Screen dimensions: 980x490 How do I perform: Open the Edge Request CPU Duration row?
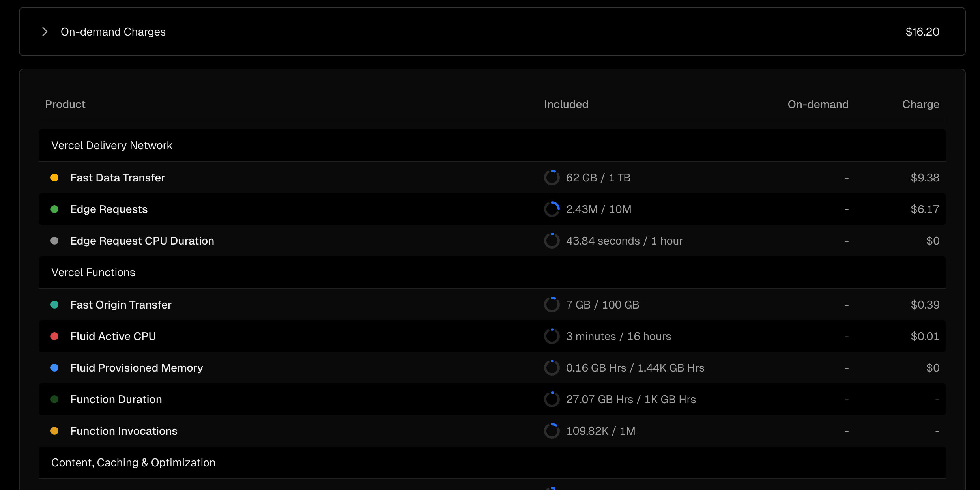click(x=492, y=241)
